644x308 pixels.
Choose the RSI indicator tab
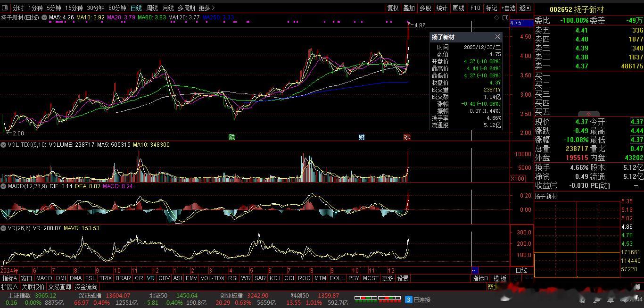[x=233, y=278]
